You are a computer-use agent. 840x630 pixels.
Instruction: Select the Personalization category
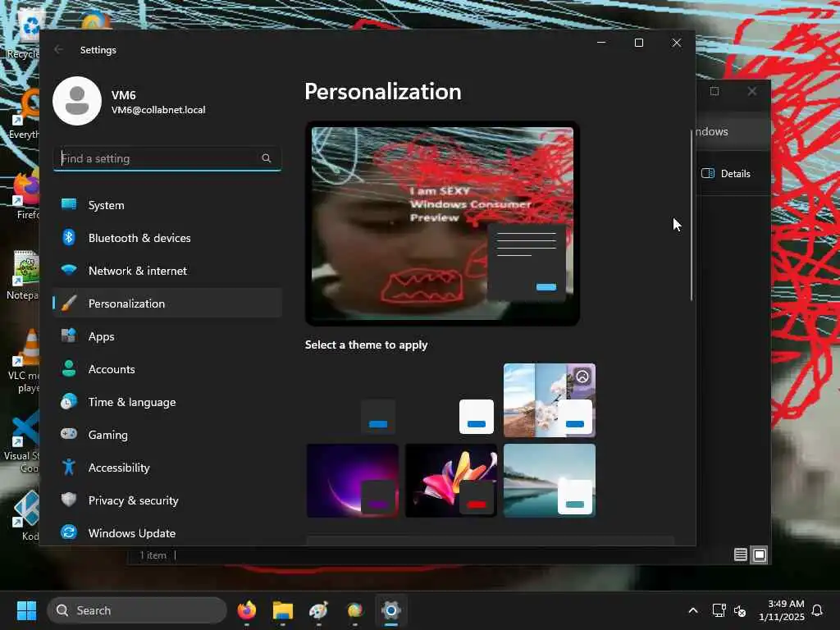(x=167, y=304)
